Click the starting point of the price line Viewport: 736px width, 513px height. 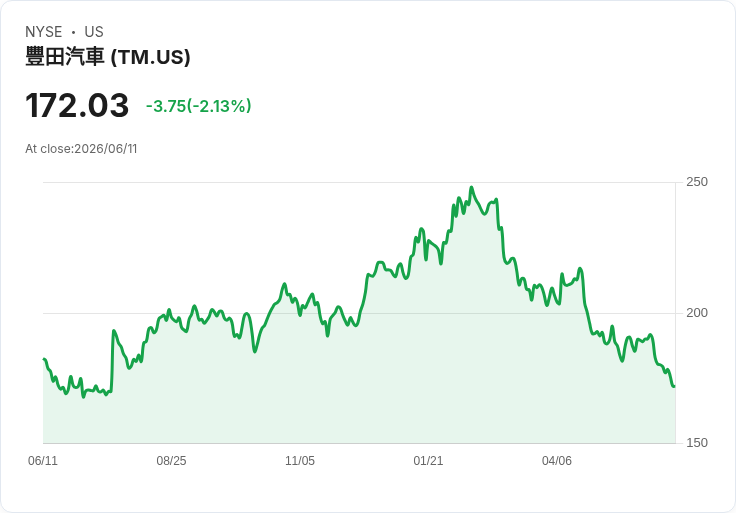(x=44, y=359)
